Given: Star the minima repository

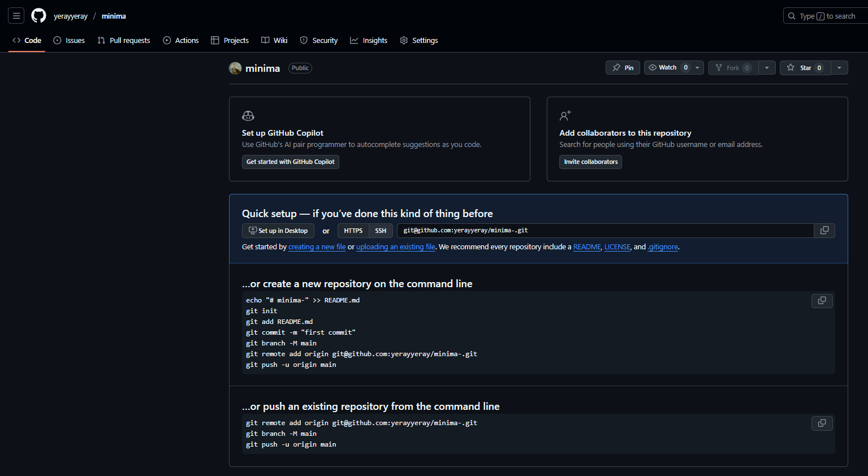Looking at the screenshot, I should point(805,67).
